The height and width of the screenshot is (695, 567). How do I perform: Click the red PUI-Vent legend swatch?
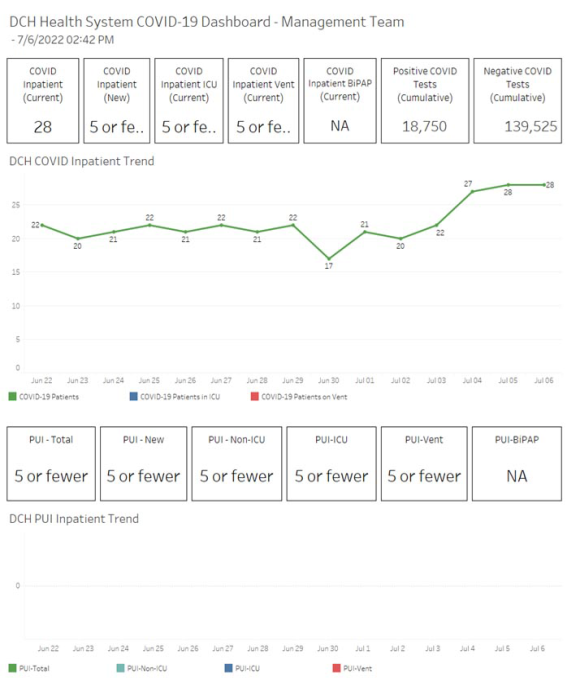click(337, 668)
